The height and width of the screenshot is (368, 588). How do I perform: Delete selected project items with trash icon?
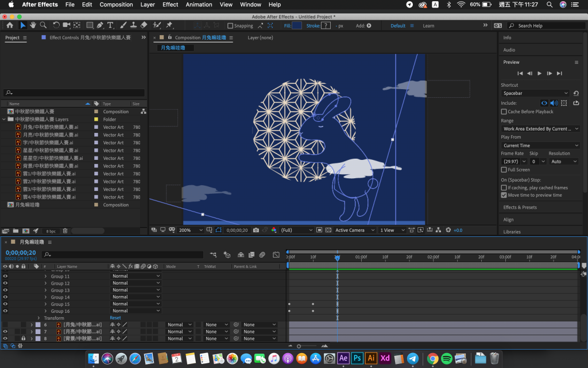[x=65, y=231]
